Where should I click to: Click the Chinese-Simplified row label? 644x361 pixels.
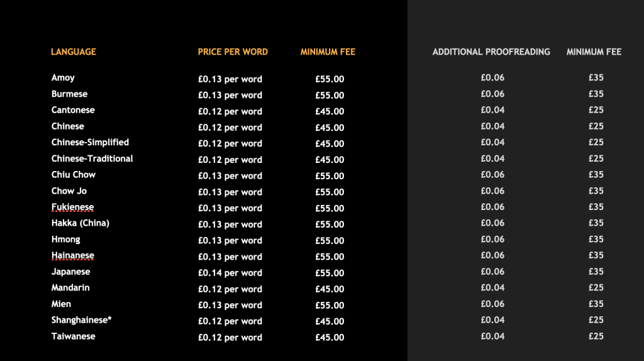pyautogui.click(x=90, y=143)
